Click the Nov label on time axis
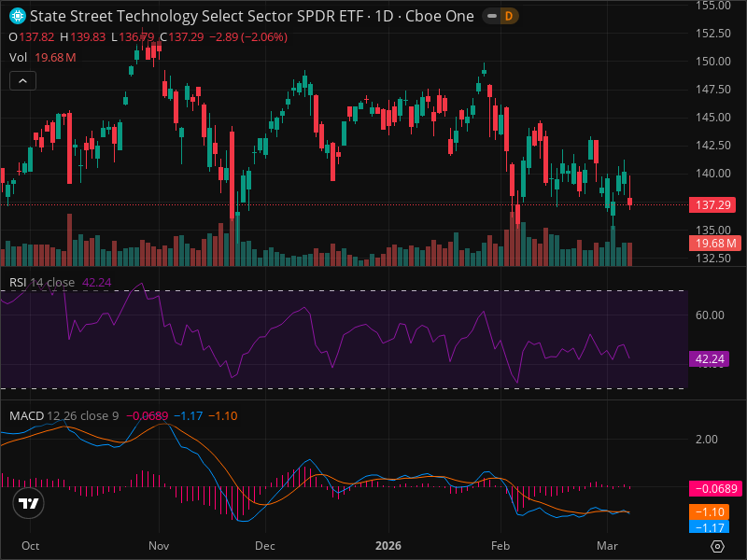Image resolution: width=747 pixels, height=560 pixels. (159, 546)
